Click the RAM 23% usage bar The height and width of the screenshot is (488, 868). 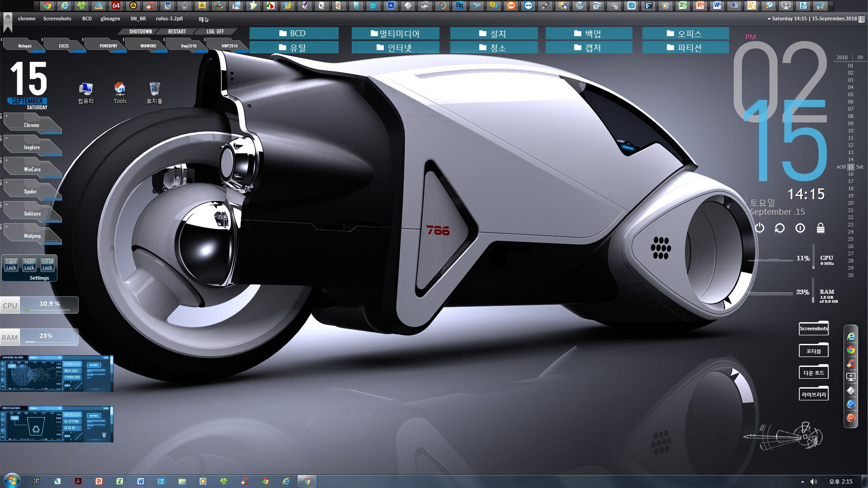click(39, 337)
